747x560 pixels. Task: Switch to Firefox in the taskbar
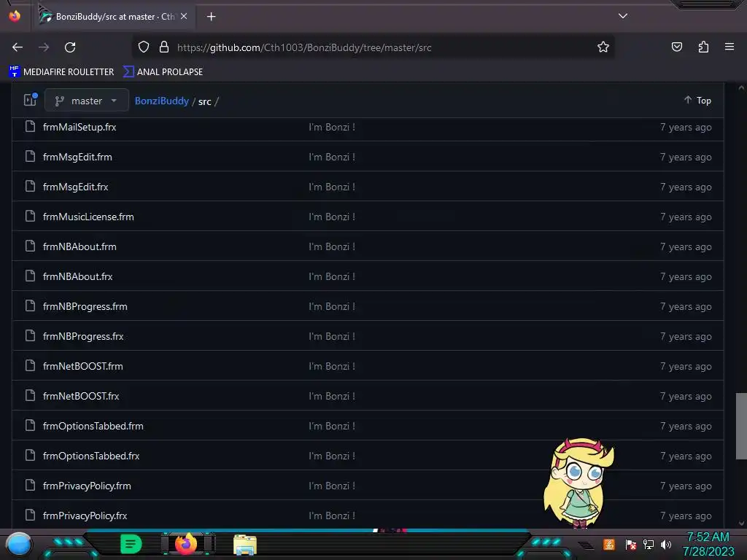click(x=186, y=544)
